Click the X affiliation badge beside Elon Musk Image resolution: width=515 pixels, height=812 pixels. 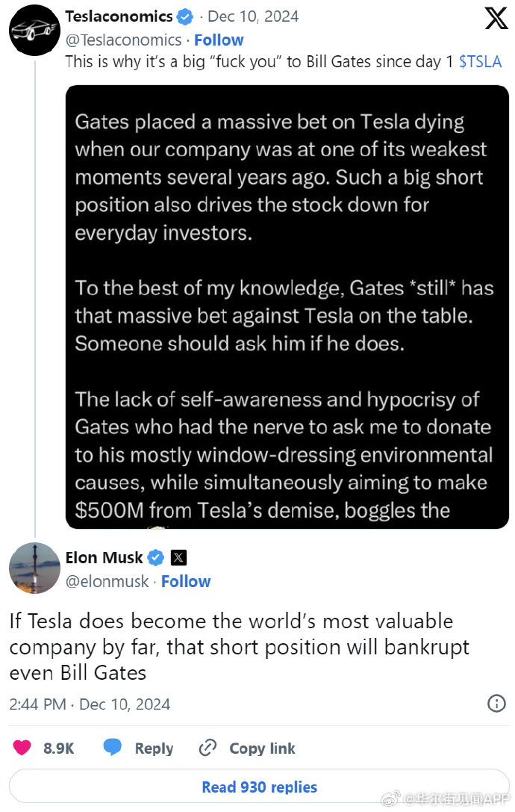(x=178, y=558)
